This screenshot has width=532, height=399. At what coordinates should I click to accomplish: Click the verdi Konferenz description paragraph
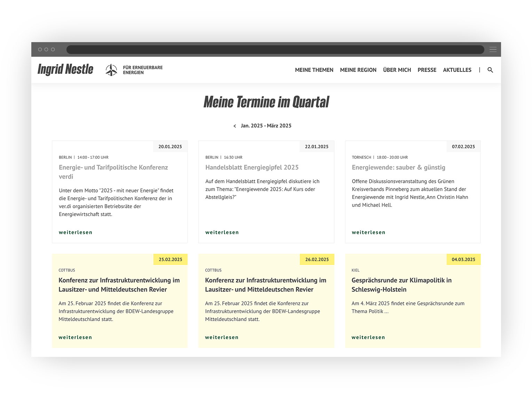[x=116, y=202]
